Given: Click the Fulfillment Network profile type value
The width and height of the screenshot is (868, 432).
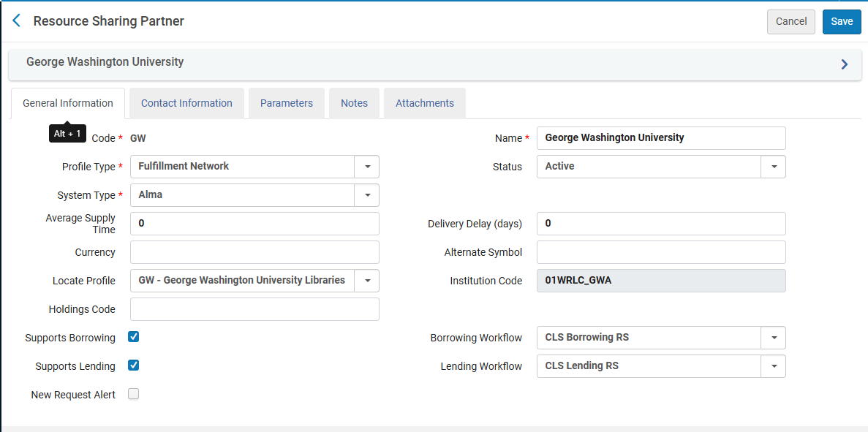Looking at the screenshot, I should click(x=184, y=166).
